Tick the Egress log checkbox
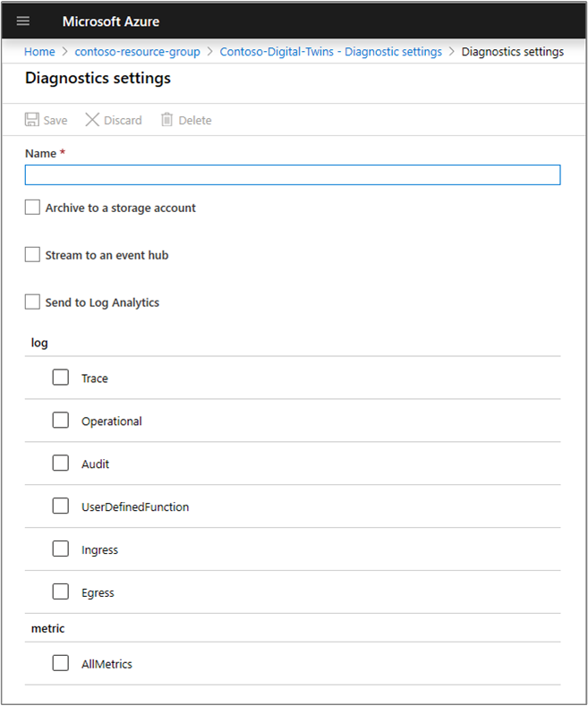The width and height of the screenshot is (588, 706). click(x=60, y=592)
